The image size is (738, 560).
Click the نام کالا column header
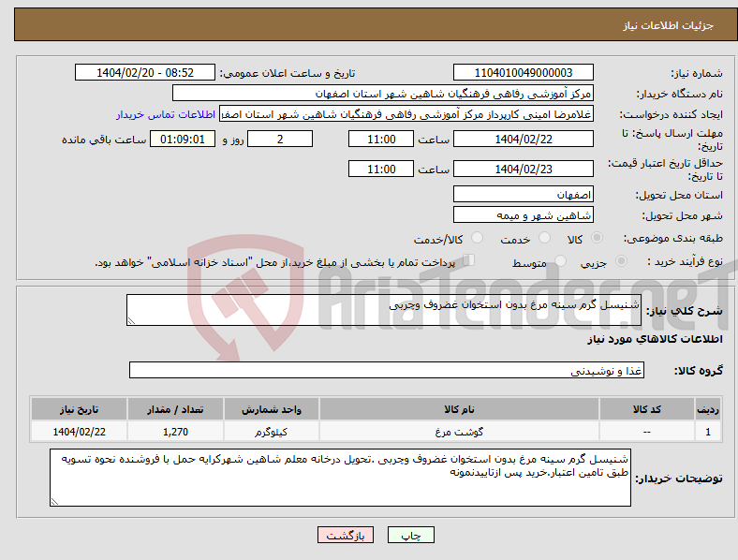[459, 409]
